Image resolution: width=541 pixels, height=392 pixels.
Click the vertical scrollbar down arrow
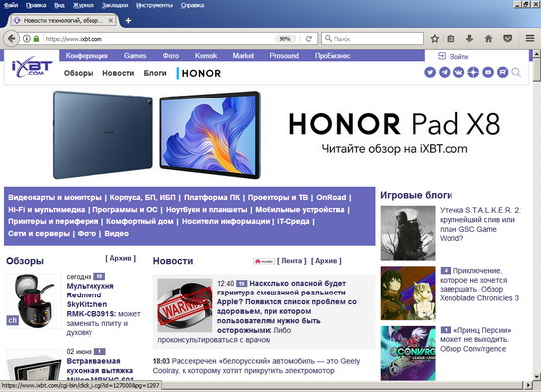point(536,376)
